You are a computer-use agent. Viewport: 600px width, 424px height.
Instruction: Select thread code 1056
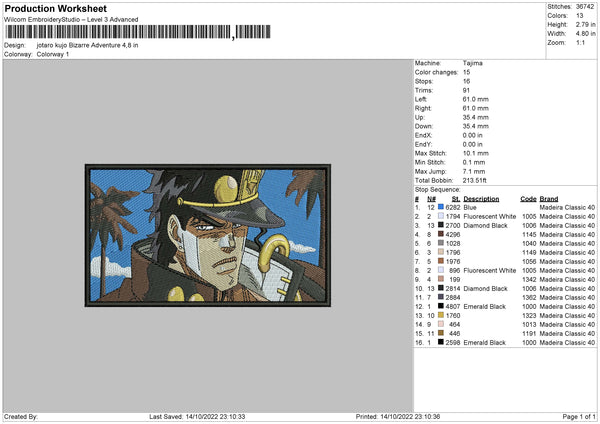tap(529, 261)
